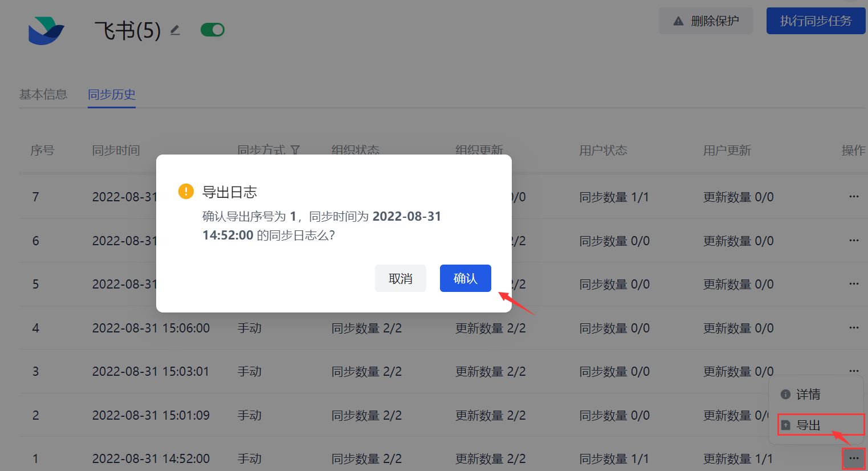Image resolution: width=868 pixels, height=471 pixels.
Task: Click the ellipsis menu for row 1
Action: [x=853, y=458]
